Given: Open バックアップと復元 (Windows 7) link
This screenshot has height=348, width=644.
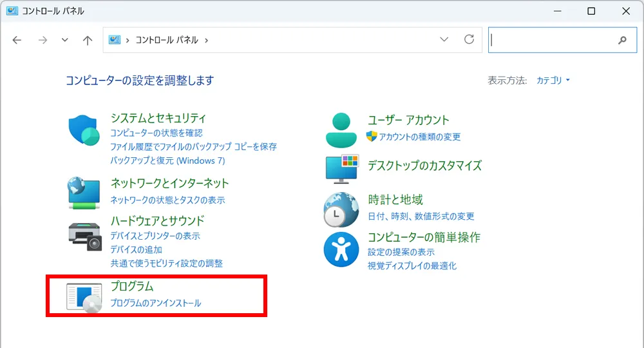Looking at the screenshot, I should [167, 160].
